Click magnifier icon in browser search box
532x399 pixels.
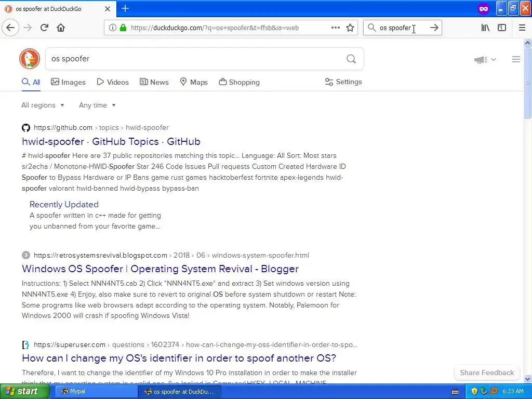pos(372,28)
